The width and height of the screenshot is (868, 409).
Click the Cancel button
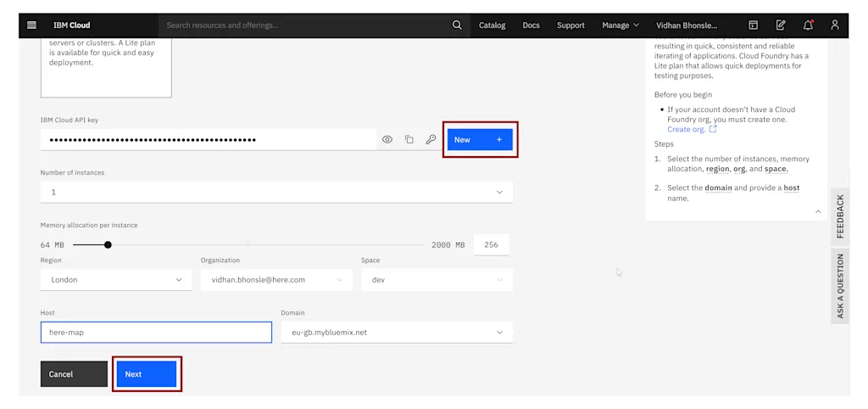tap(74, 374)
